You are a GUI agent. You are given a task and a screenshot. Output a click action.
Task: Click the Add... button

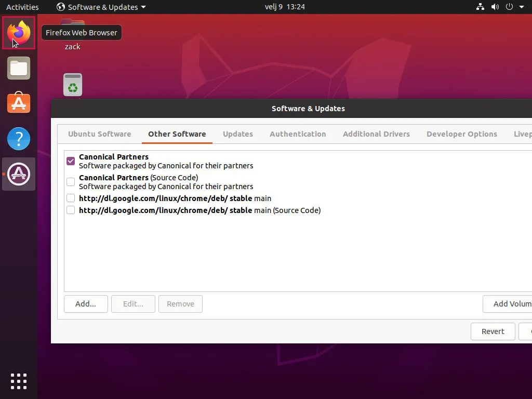pos(86,303)
